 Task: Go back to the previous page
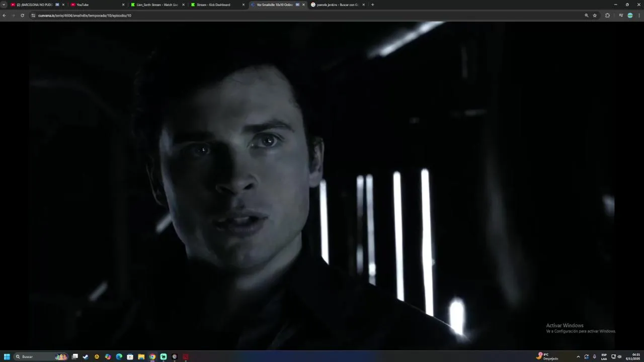coord(4,16)
